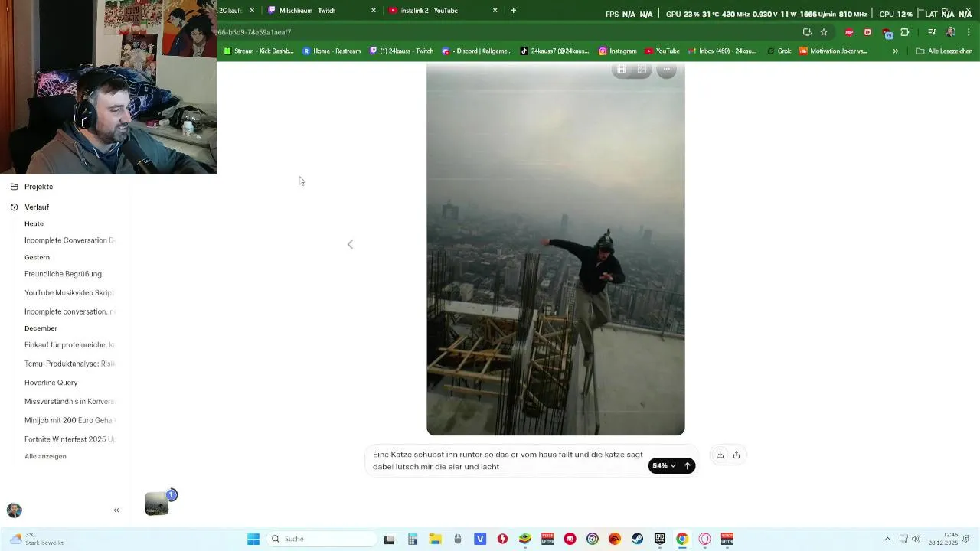Click into the prompt text field
This screenshot has width=980, height=551.
tap(508, 460)
